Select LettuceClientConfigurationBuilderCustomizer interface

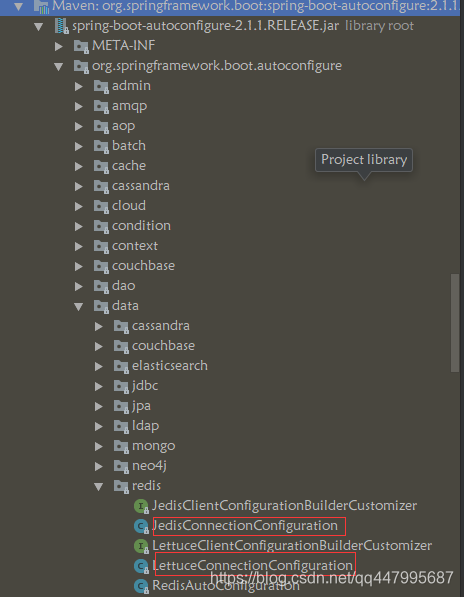pos(292,546)
